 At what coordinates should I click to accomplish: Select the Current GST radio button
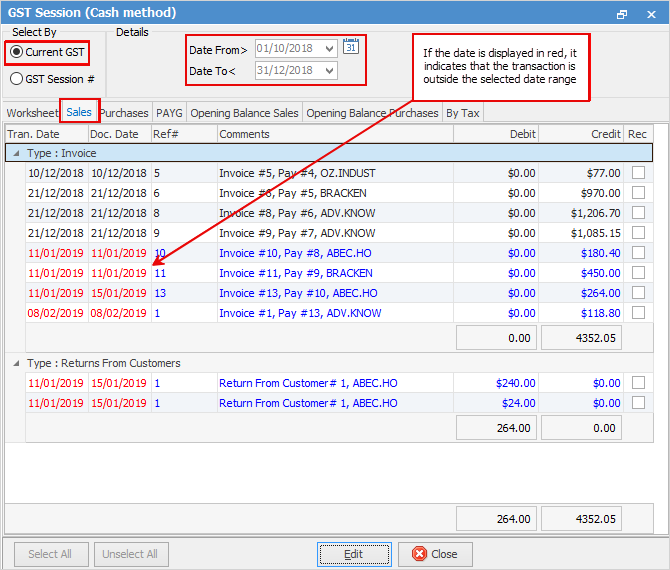point(16,52)
